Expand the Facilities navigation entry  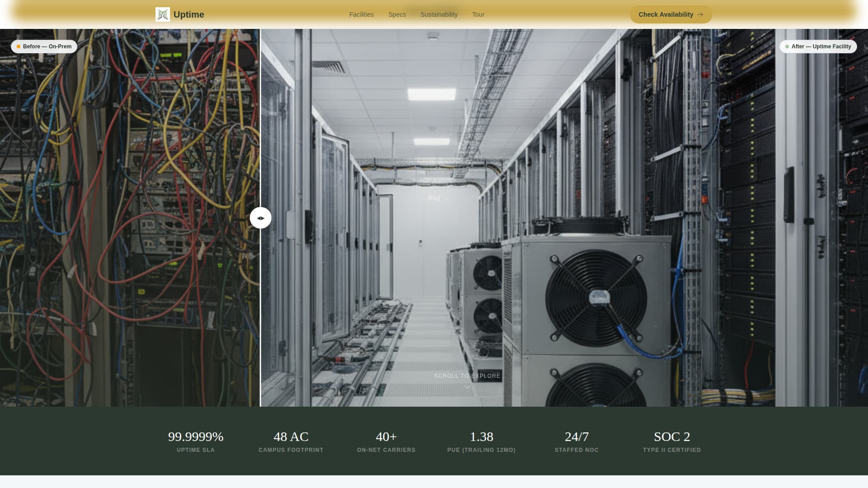pyautogui.click(x=361, y=14)
